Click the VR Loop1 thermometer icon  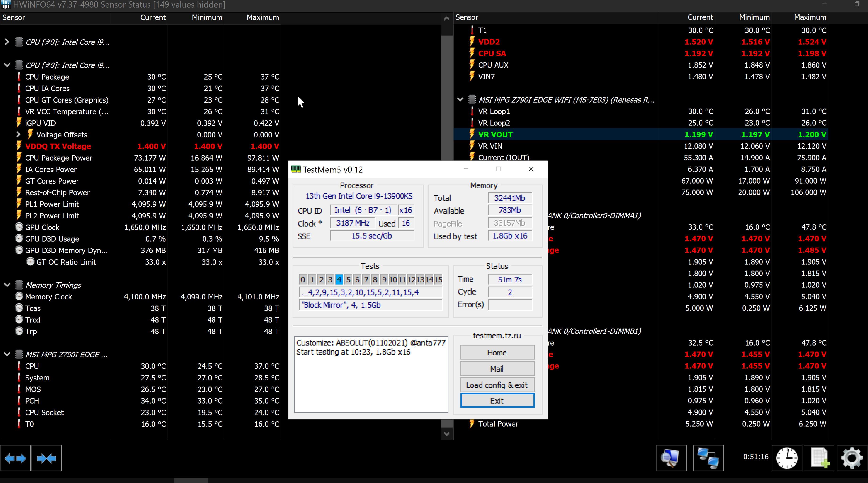pyautogui.click(x=472, y=111)
